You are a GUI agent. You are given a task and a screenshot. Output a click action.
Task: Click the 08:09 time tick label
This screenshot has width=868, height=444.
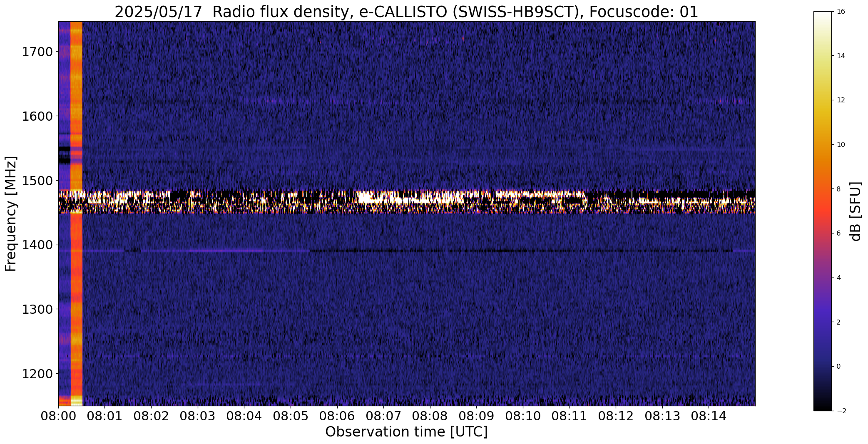point(476,416)
